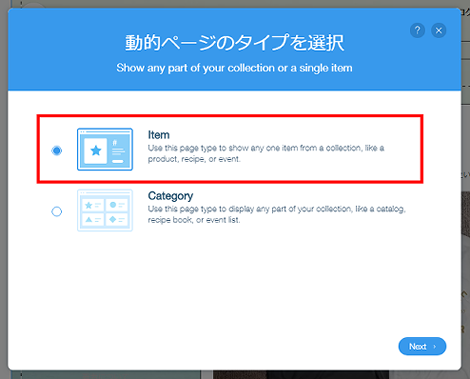Screen dimensions: 470x379
Task: Click the Category description about catalog, recipe book
Action: pyautogui.click(x=277, y=214)
